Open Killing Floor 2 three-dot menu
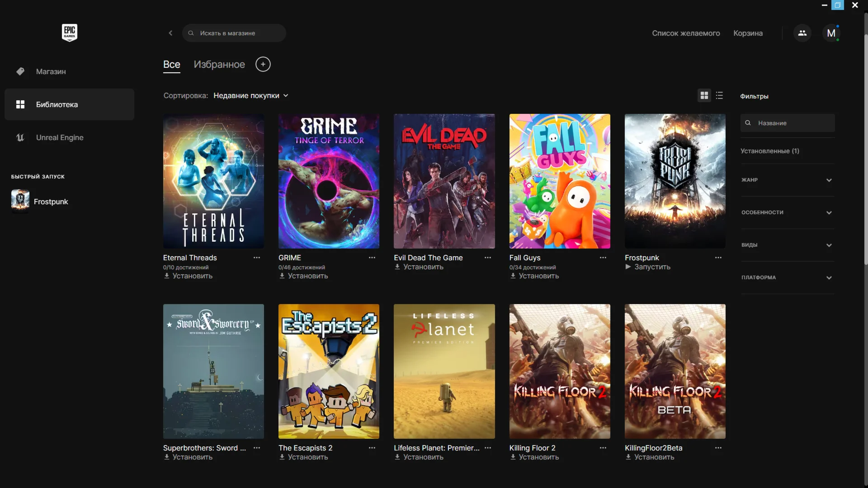The width and height of the screenshot is (868, 488). (x=603, y=448)
